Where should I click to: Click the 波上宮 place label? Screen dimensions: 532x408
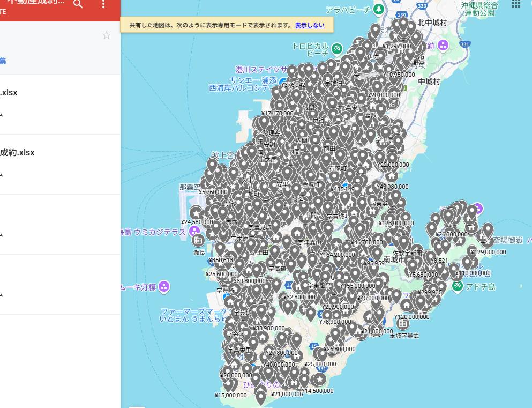click(222, 155)
